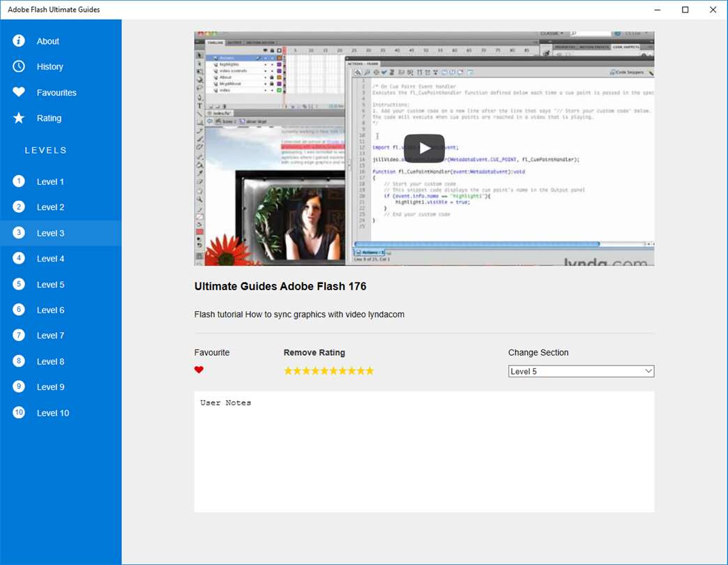Set rating to one star
The height and width of the screenshot is (565, 728).
pyautogui.click(x=288, y=370)
